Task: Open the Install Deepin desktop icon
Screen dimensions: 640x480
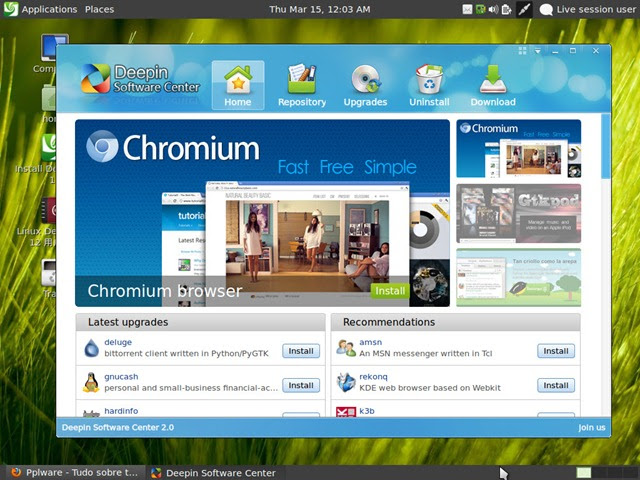Action: click(x=49, y=148)
